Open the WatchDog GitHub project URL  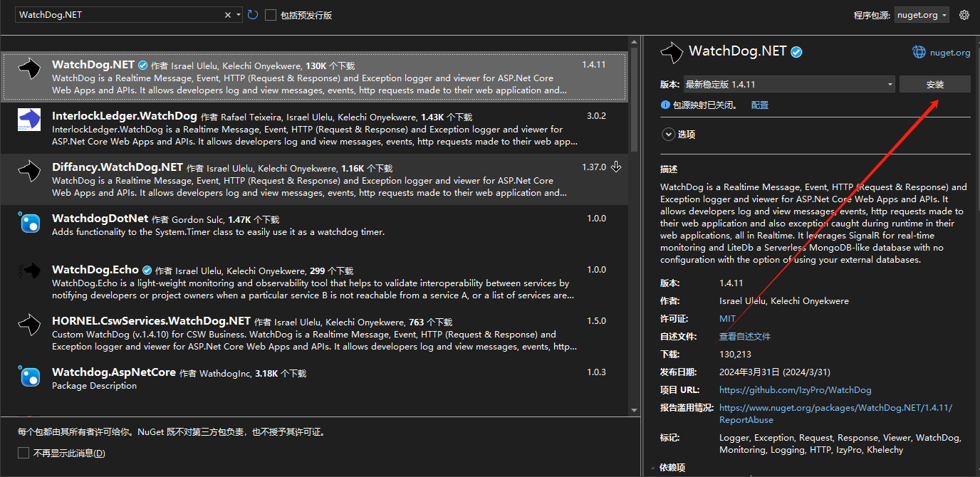(x=795, y=389)
